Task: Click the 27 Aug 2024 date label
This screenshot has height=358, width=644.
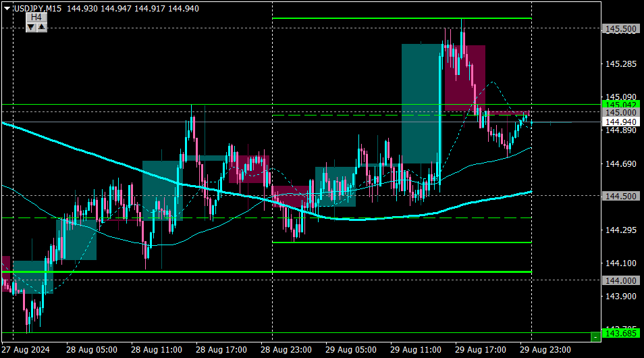Action: (x=26, y=350)
